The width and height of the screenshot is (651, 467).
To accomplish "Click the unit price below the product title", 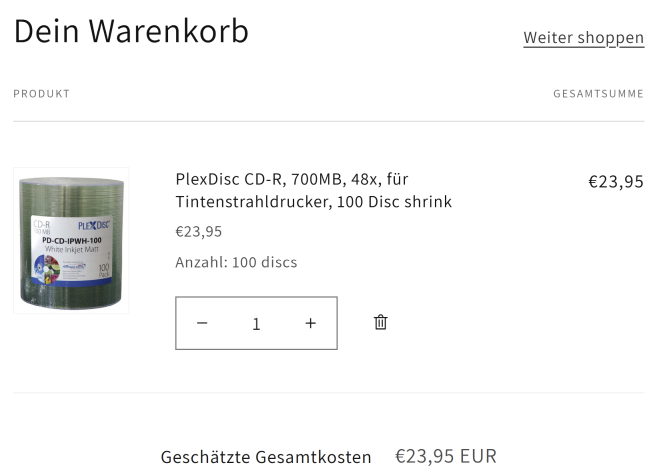I will (199, 231).
